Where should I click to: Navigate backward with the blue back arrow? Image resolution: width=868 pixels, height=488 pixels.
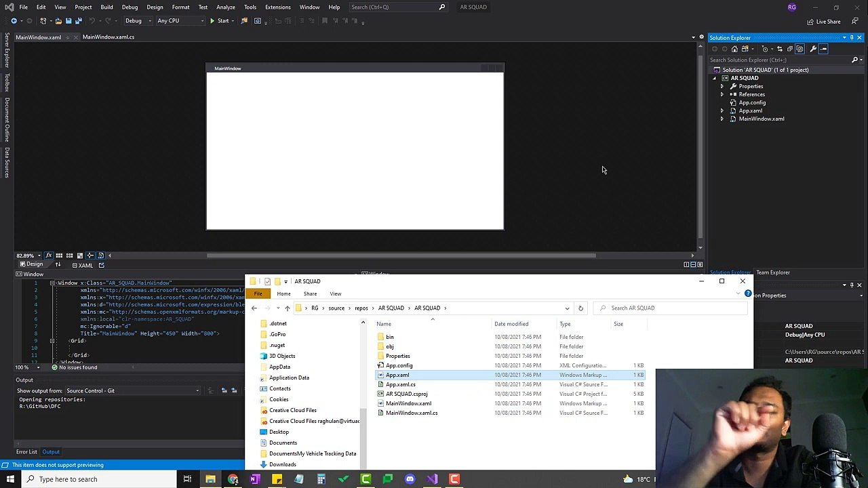coord(13,20)
